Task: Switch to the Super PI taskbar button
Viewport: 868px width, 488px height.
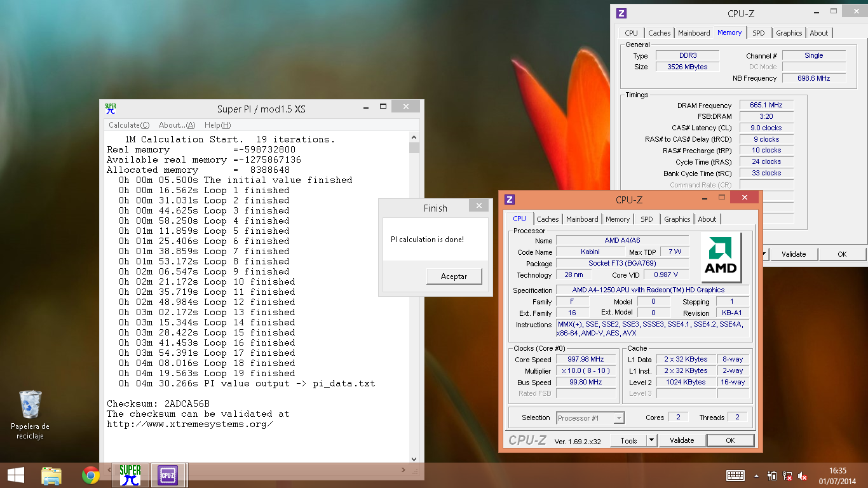Action: point(130,475)
